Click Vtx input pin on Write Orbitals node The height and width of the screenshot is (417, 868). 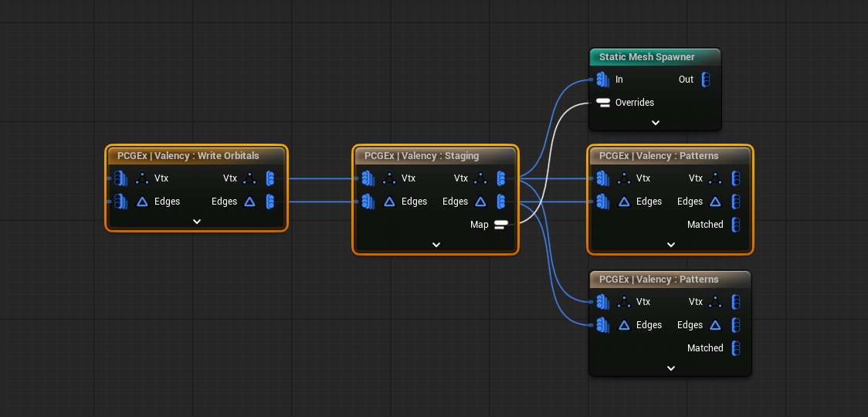pos(120,178)
